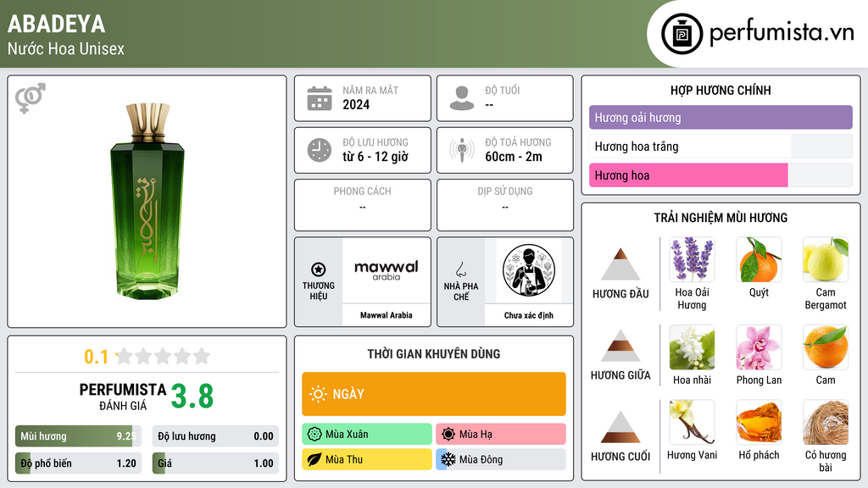This screenshot has width=868, height=488.
Task: Click the Perfumista đánh giá label
Action: [122, 396]
